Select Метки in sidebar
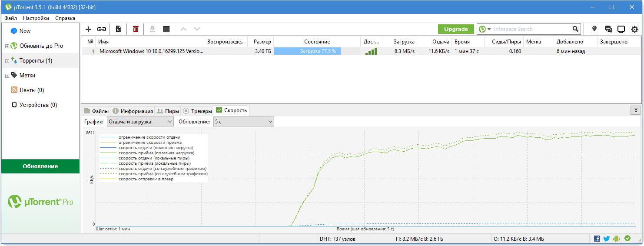 pyautogui.click(x=40, y=75)
